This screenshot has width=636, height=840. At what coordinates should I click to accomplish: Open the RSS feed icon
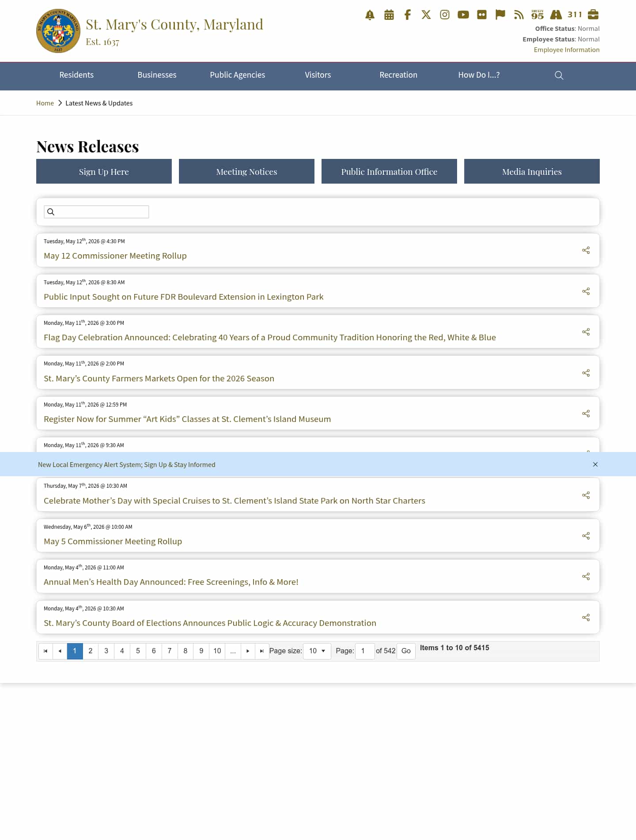(x=519, y=15)
